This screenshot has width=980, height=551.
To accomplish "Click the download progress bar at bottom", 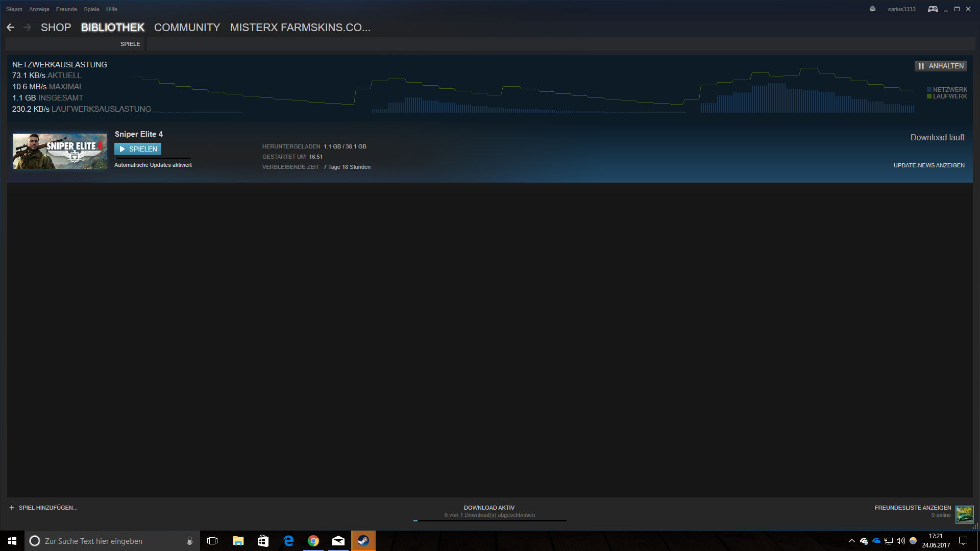I will [x=489, y=520].
